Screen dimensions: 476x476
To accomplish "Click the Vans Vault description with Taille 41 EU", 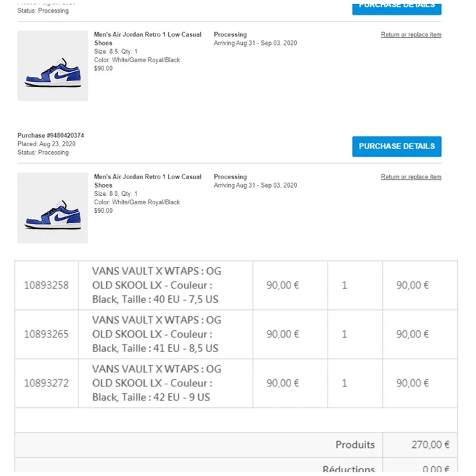I will pos(157,334).
